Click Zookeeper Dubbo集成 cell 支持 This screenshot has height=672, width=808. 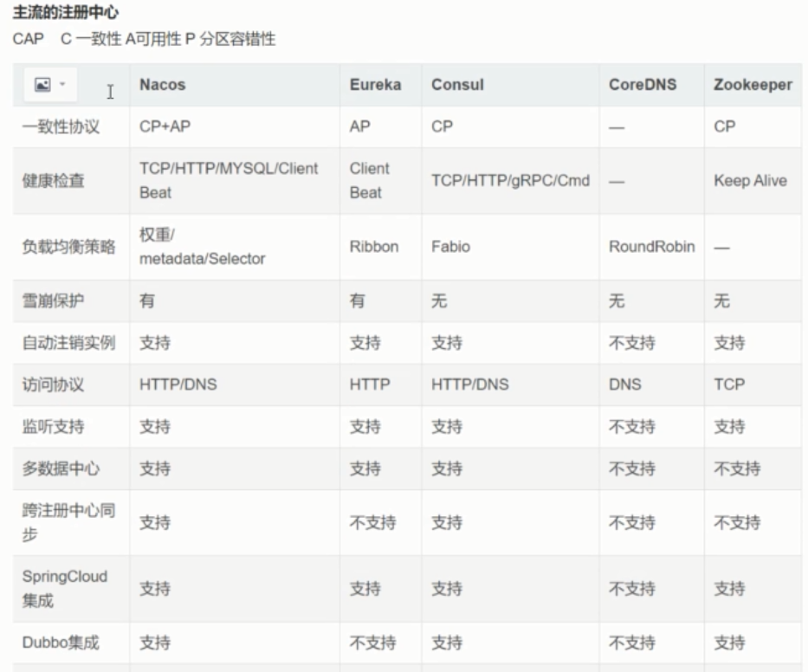tap(729, 643)
